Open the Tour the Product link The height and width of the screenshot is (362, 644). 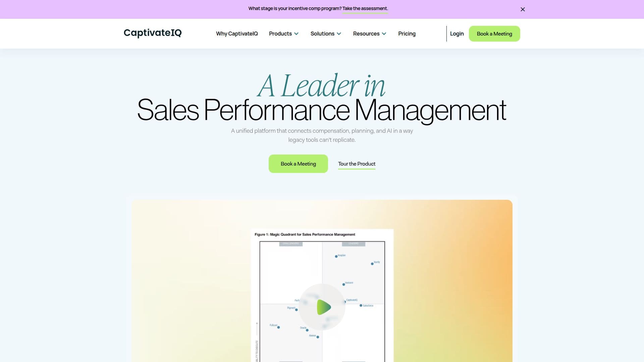(x=357, y=164)
